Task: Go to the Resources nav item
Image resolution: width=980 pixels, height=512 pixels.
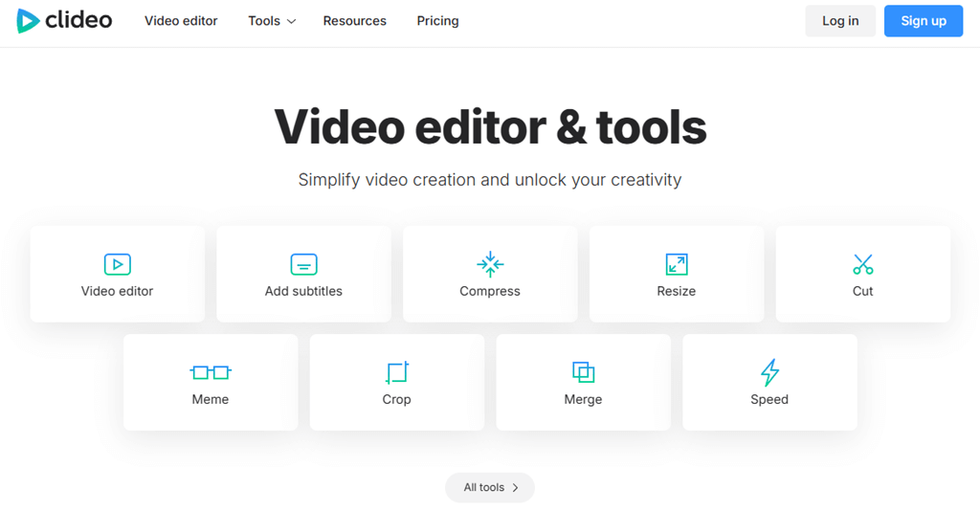Action: [354, 21]
